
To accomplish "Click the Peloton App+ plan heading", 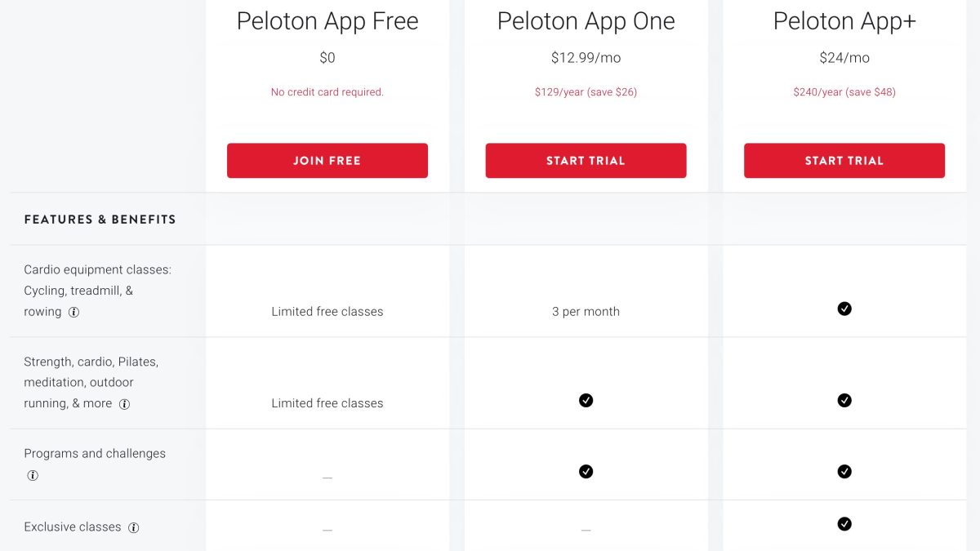I will [844, 21].
